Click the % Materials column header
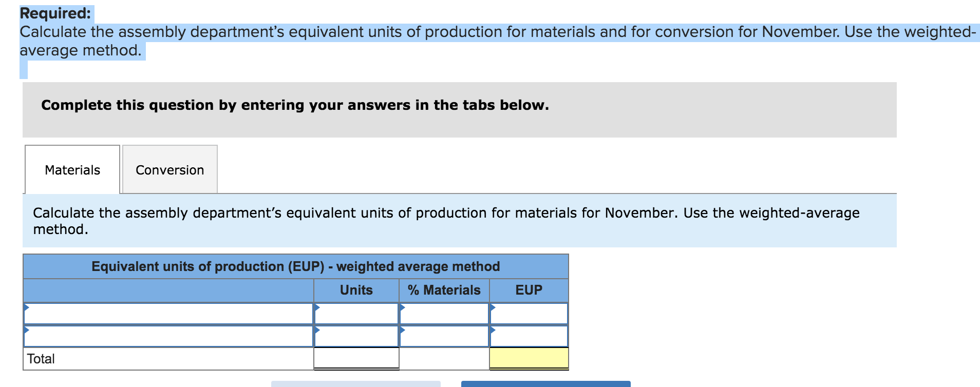This screenshot has width=980, height=387. [x=443, y=290]
